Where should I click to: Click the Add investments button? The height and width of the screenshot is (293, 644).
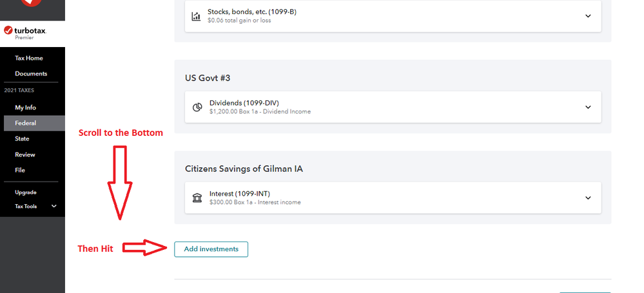click(x=211, y=249)
